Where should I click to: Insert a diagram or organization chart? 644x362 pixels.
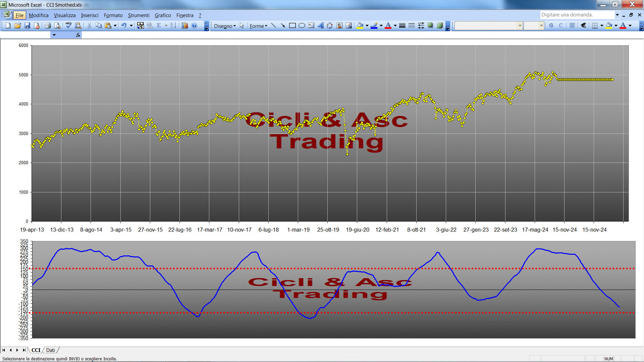(x=330, y=25)
